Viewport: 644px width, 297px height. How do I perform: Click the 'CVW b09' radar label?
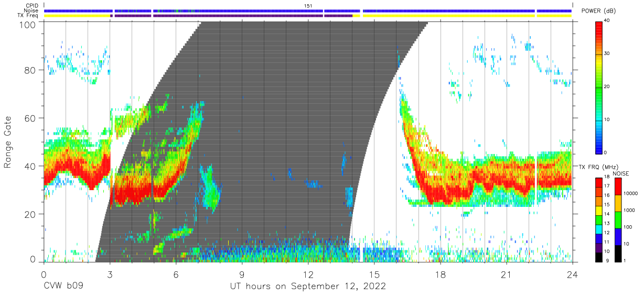pyautogui.click(x=63, y=287)
